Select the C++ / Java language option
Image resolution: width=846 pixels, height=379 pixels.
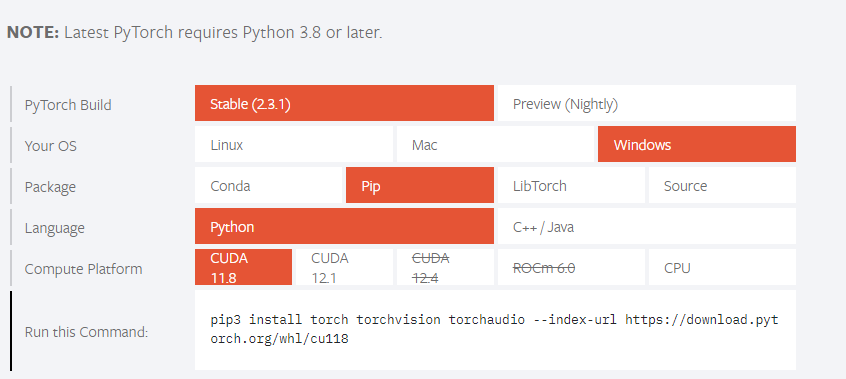tap(646, 226)
